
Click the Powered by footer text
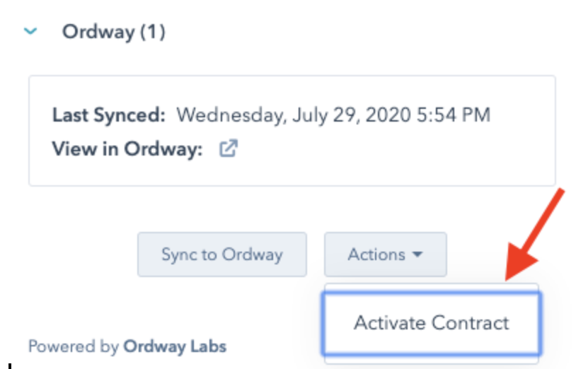tap(74, 346)
